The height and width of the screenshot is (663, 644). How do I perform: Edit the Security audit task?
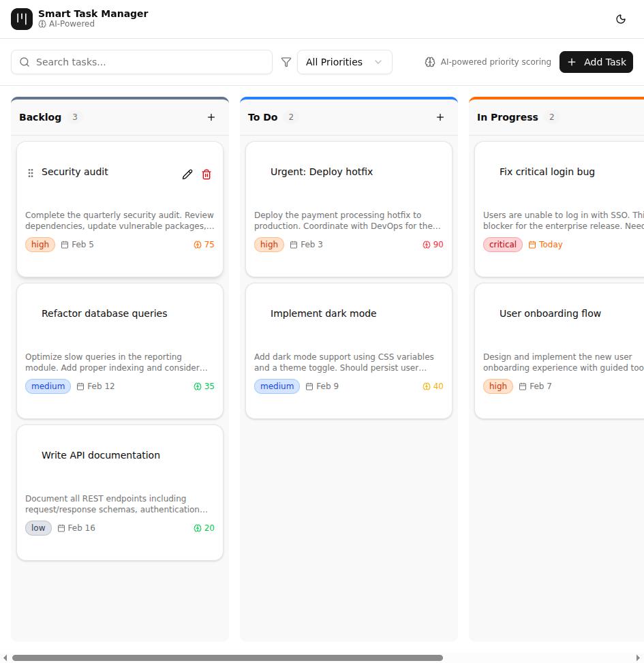187,174
